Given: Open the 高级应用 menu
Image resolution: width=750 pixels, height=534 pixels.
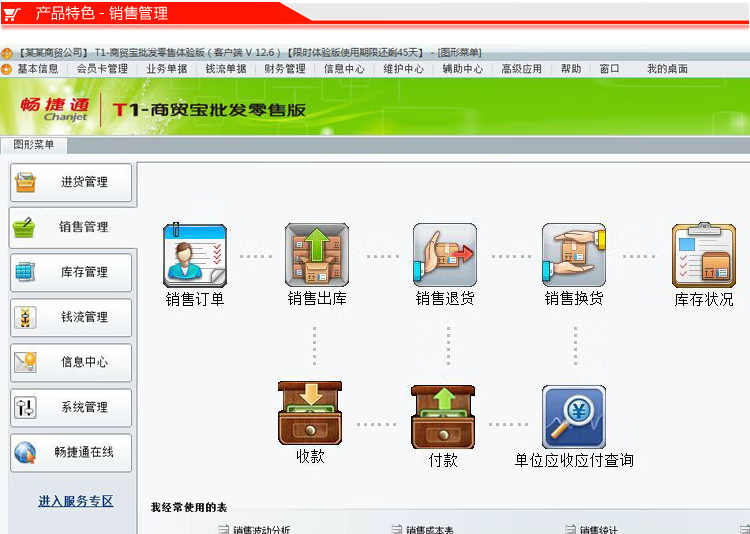Looking at the screenshot, I should click(x=521, y=69).
